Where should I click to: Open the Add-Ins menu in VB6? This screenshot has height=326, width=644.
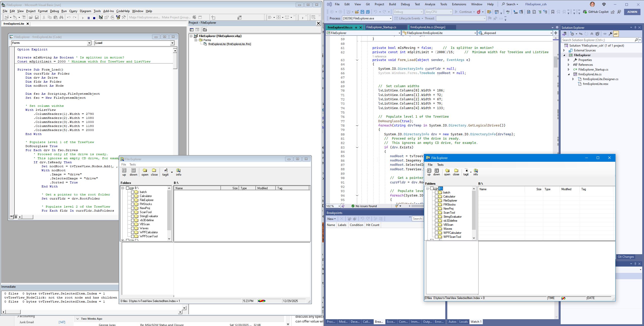tap(108, 11)
